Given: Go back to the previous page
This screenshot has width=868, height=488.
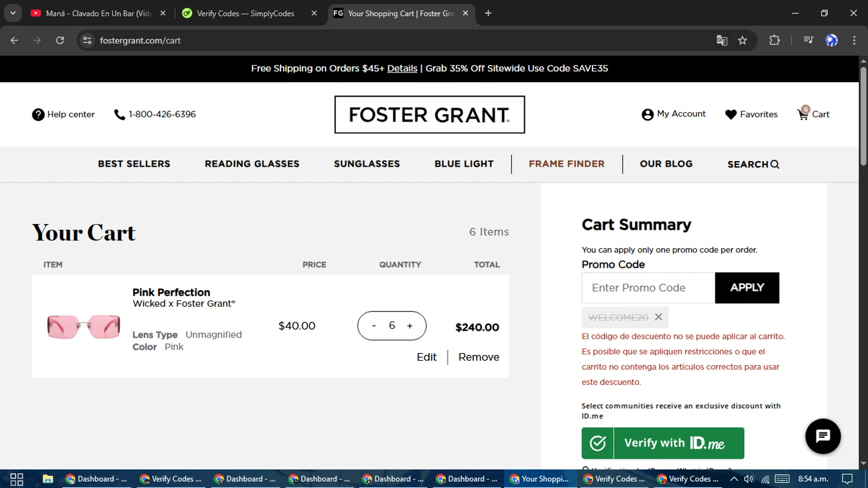Looking at the screenshot, I should click(14, 40).
